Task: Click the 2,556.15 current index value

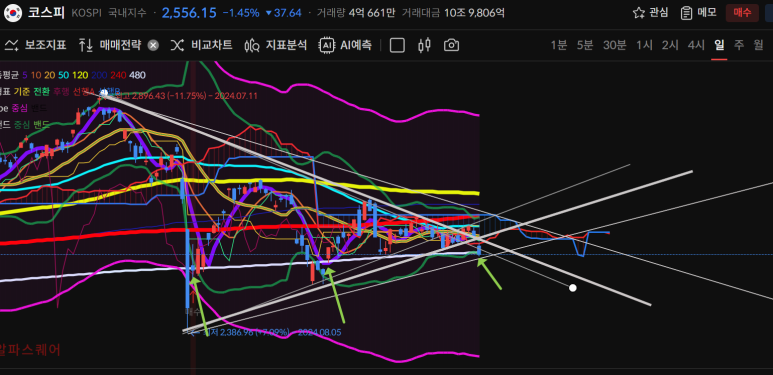Action: (189, 13)
